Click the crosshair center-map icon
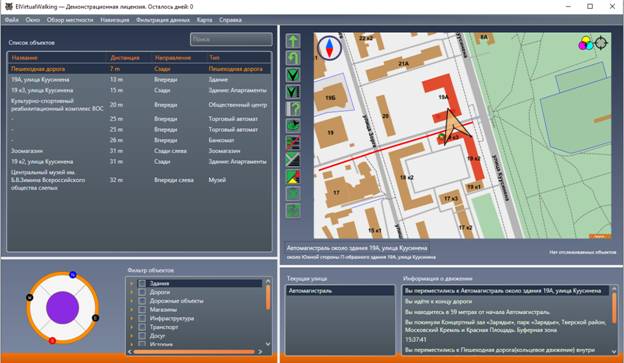This screenshot has height=363, width=624. tap(601, 43)
